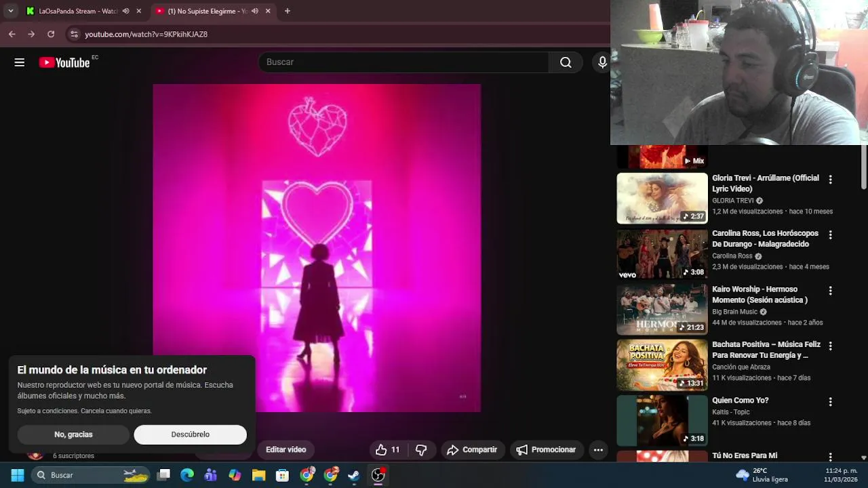
Task: Click the address bar URL
Action: (x=146, y=34)
